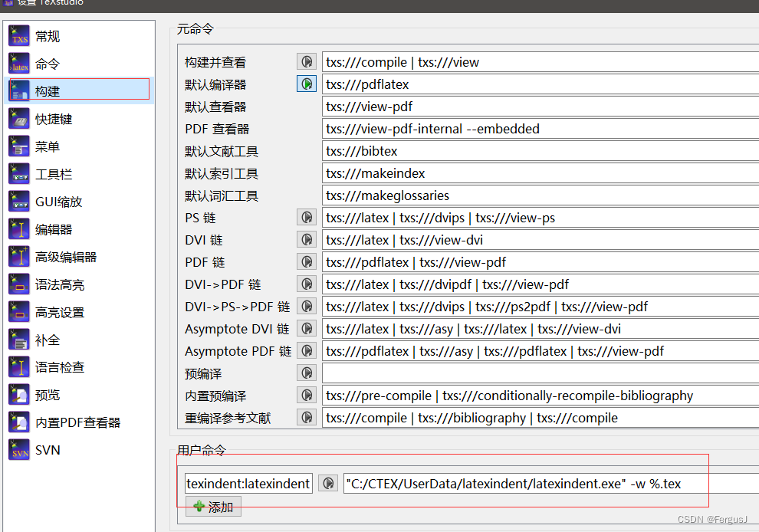Open the 语言检查 settings page
This screenshot has height=532, width=759.
tap(80, 367)
